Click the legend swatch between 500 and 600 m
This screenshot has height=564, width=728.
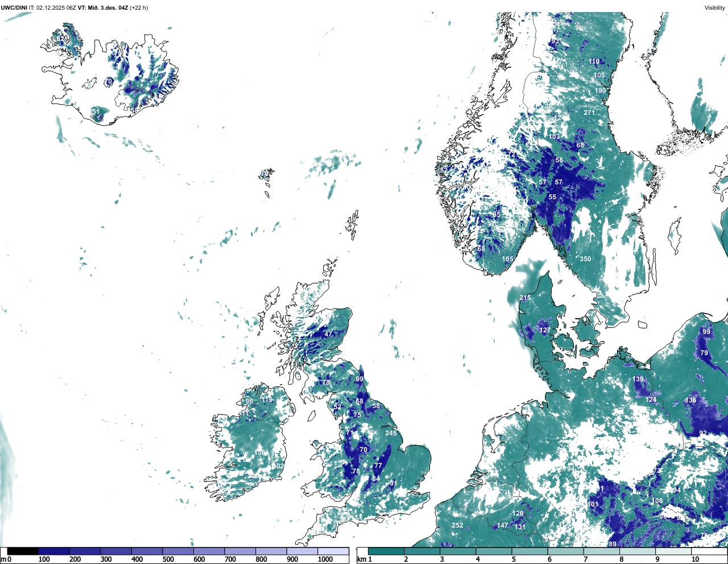point(178,551)
